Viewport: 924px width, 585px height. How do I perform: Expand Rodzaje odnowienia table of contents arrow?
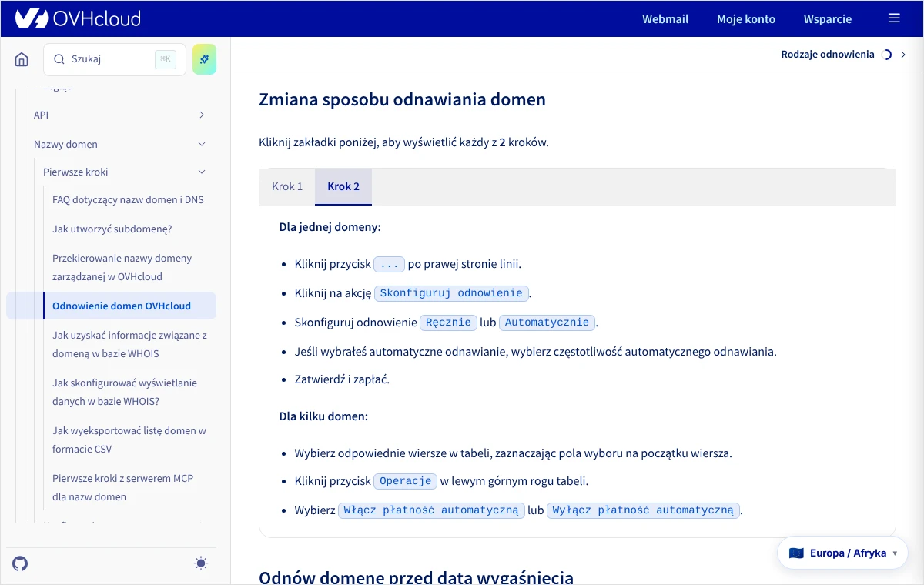[903, 55]
